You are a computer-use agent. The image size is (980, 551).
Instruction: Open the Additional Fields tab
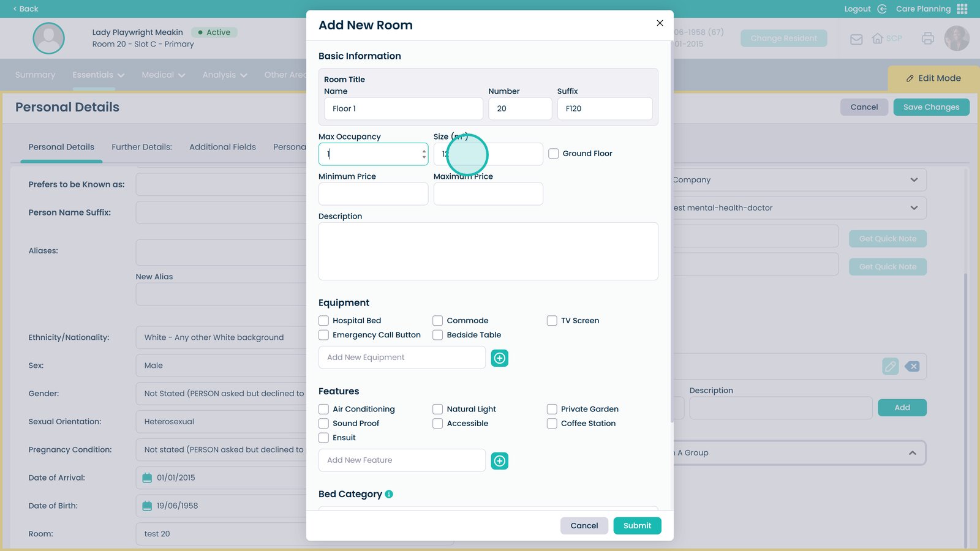tap(222, 147)
